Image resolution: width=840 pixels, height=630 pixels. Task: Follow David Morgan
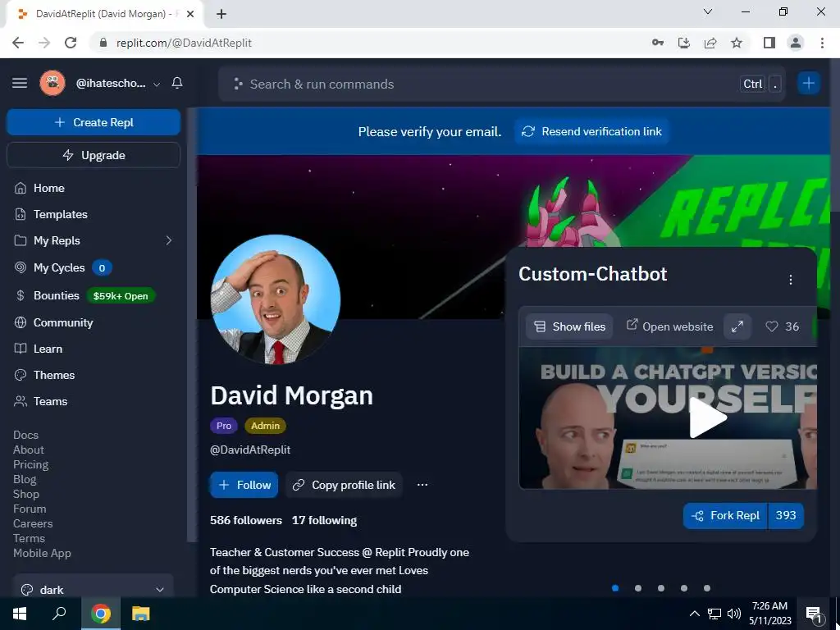point(244,485)
